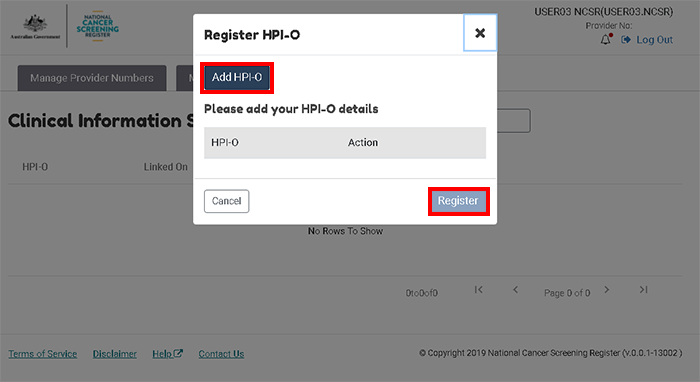Click the Linked On column header
Viewport: 700px width, 382px height.
pyautogui.click(x=166, y=167)
